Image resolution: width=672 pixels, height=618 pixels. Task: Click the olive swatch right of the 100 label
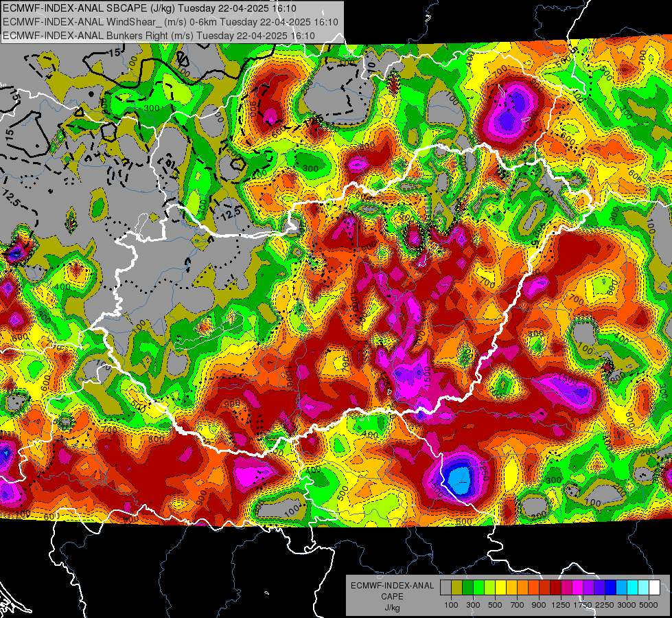457,588
